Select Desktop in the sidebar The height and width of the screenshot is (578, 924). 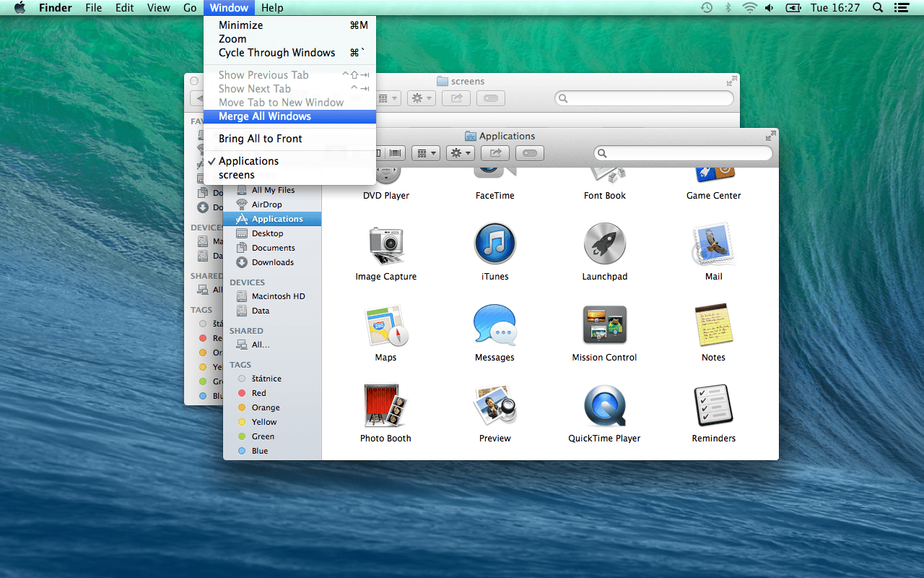[x=272, y=233]
